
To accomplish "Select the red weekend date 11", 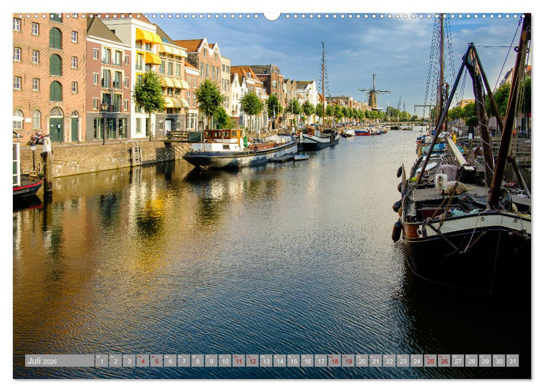I will tap(240, 361).
